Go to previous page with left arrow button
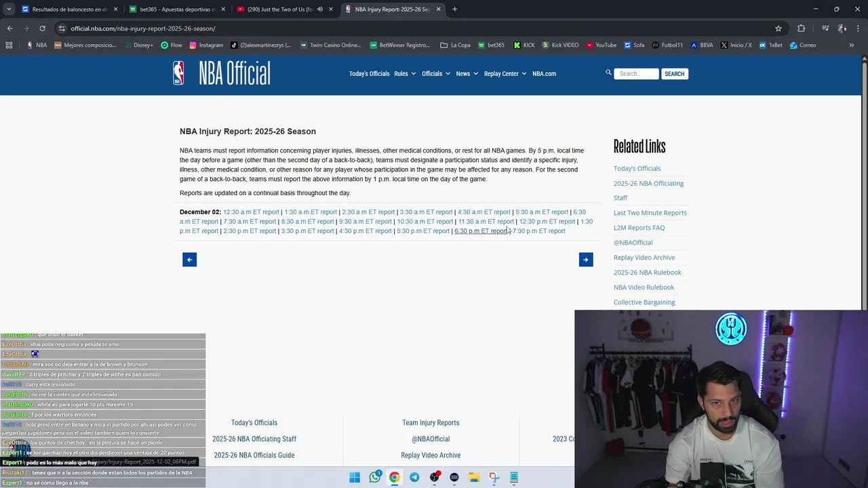868x488 pixels. (x=189, y=260)
